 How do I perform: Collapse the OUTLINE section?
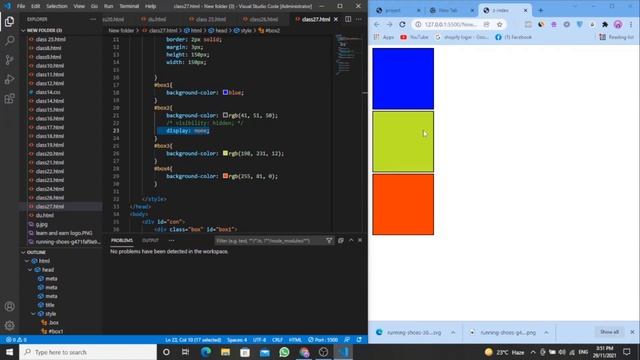[x=23, y=252]
